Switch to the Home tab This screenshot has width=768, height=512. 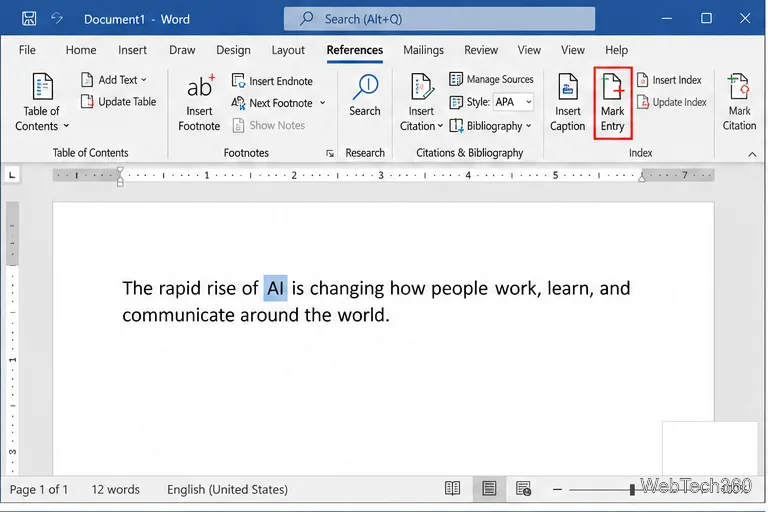[x=81, y=50]
